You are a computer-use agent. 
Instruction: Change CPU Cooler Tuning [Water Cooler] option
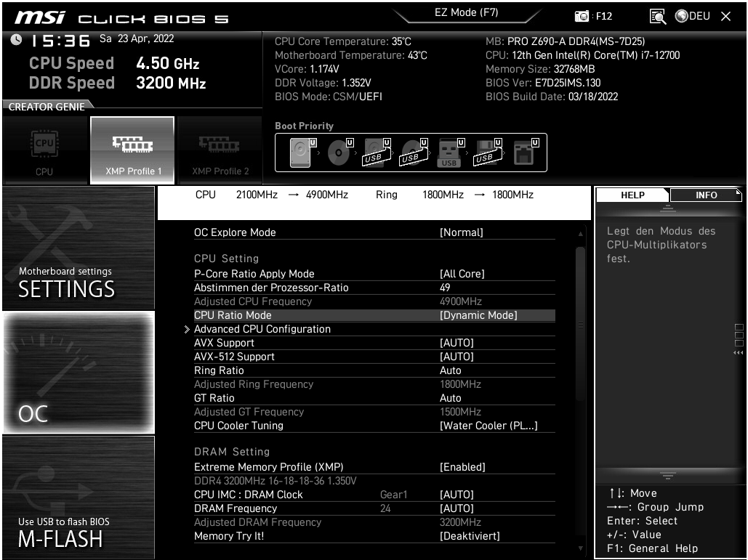(x=374, y=426)
